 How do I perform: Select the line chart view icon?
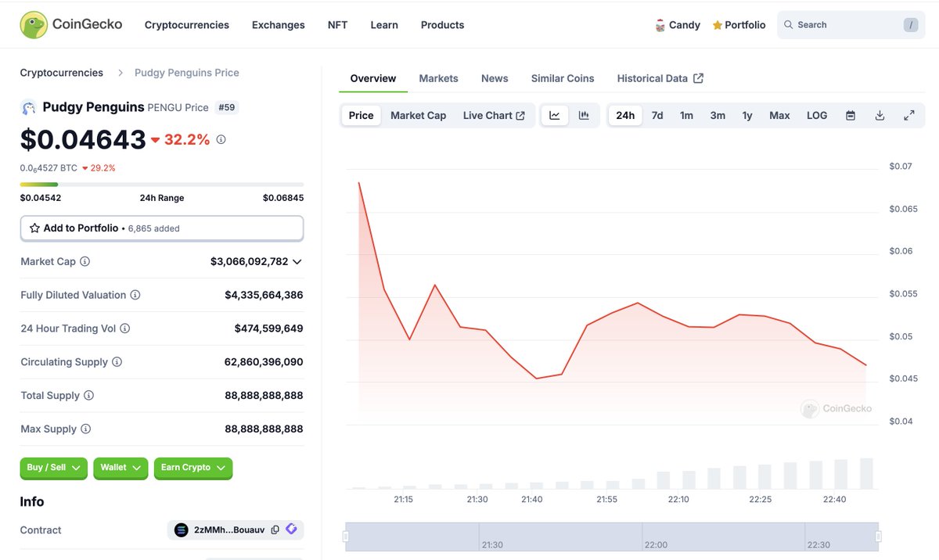coord(555,116)
